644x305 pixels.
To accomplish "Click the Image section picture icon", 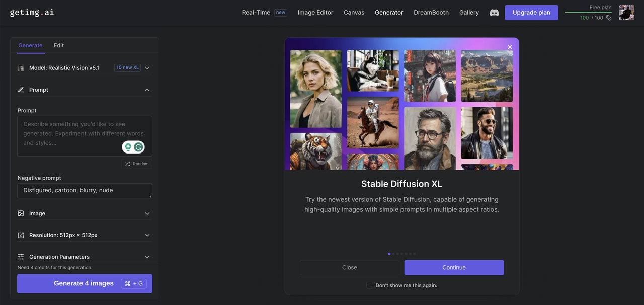I will [21, 213].
